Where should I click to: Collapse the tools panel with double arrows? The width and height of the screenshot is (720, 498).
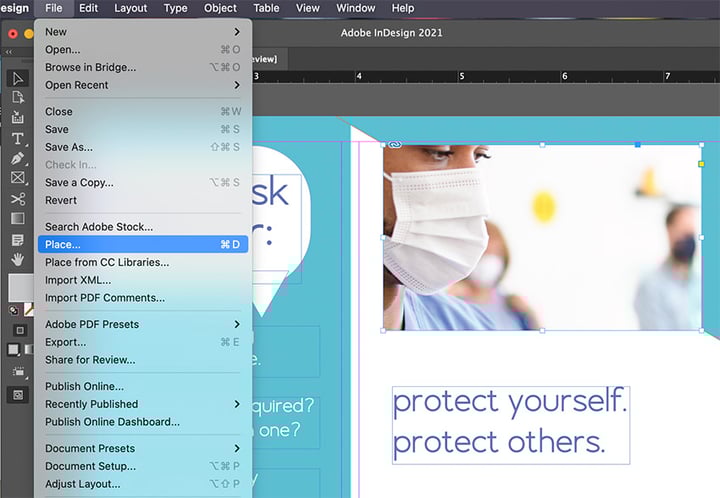click(9, 52)
